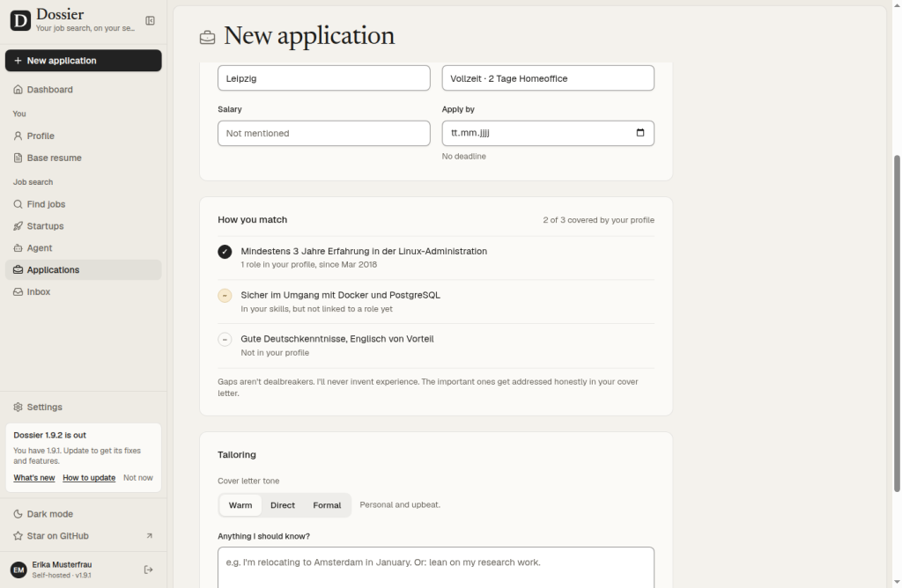Click the checkmark icon for Linux-Administration requirement
The image size is (902, 588).
pyautogui.click(x=225, y=252)
